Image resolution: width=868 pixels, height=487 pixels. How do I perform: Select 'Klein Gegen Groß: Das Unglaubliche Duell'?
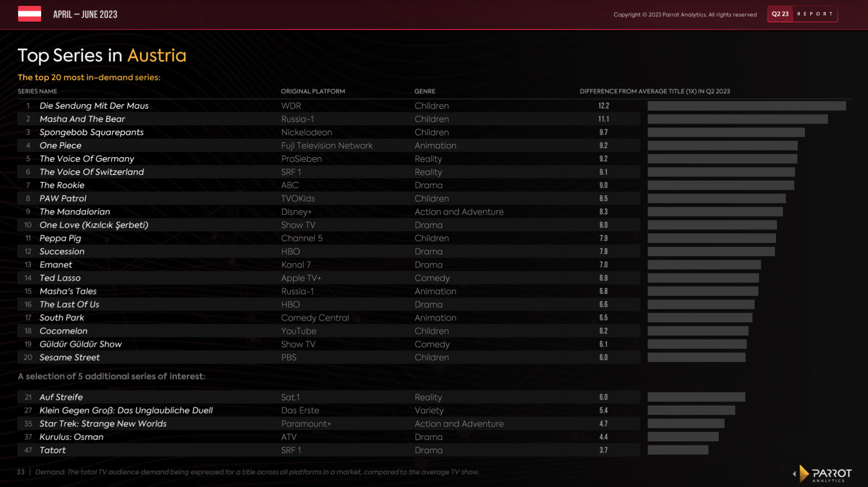[126, 410]
